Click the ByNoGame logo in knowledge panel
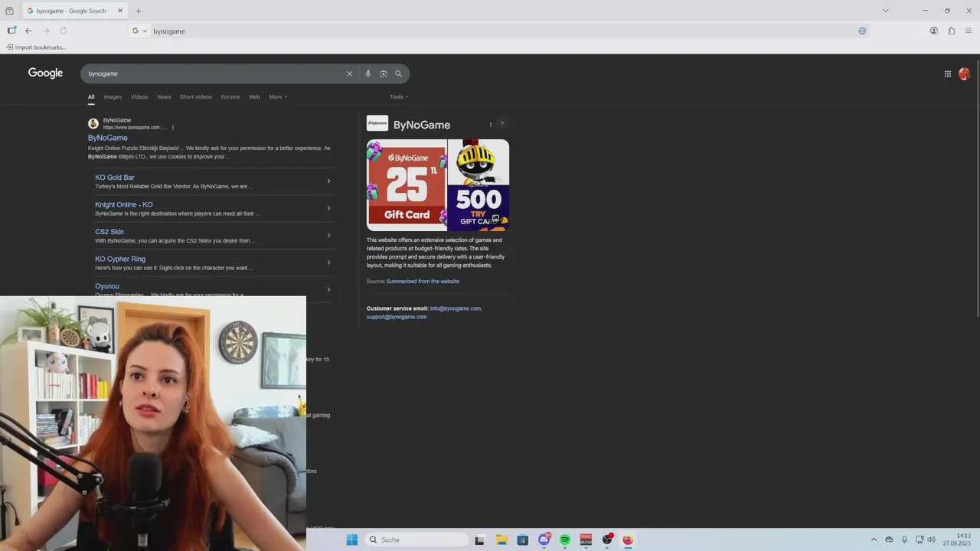Screen dimensions: 980x551 377,123
